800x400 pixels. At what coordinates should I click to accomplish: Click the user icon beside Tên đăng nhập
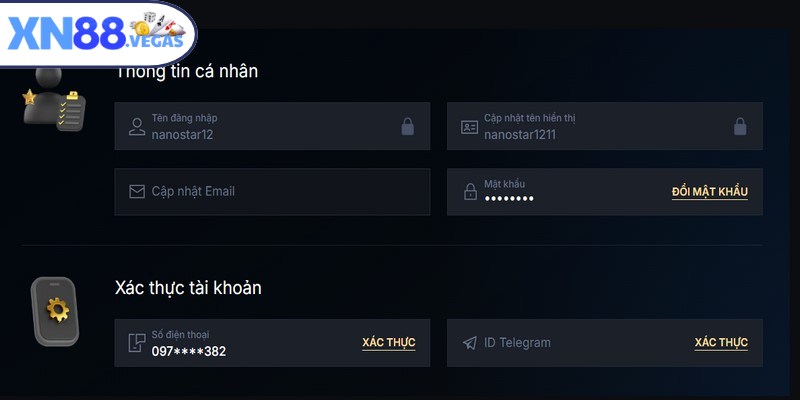(x=137, y=126)
